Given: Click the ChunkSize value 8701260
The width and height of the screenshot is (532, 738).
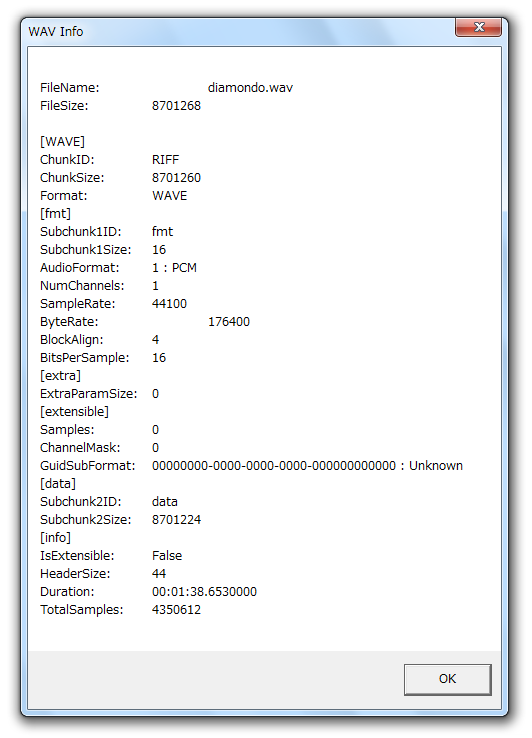Looking at the screenshot, I should (176, 178).
